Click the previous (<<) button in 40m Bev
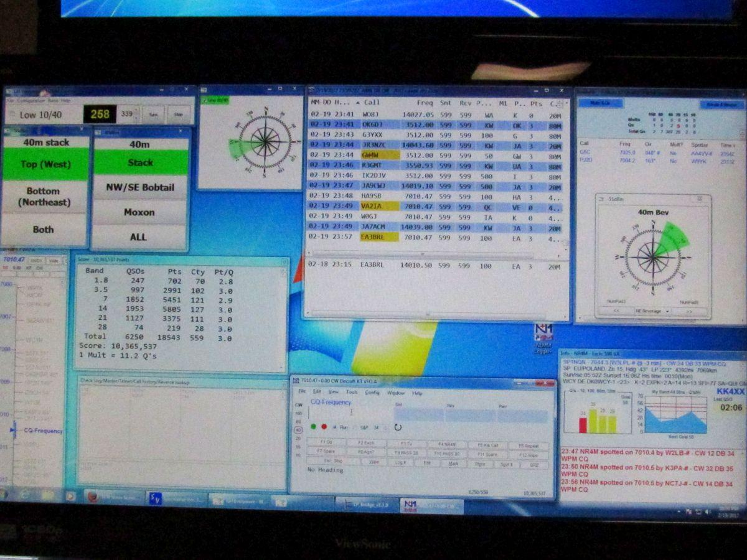747x560 pixels. (615, 310)
